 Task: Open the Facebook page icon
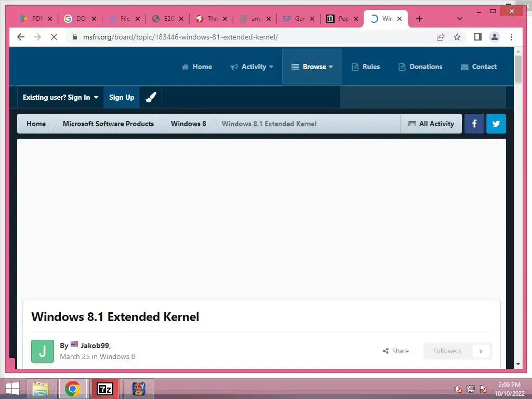(474, 124)
